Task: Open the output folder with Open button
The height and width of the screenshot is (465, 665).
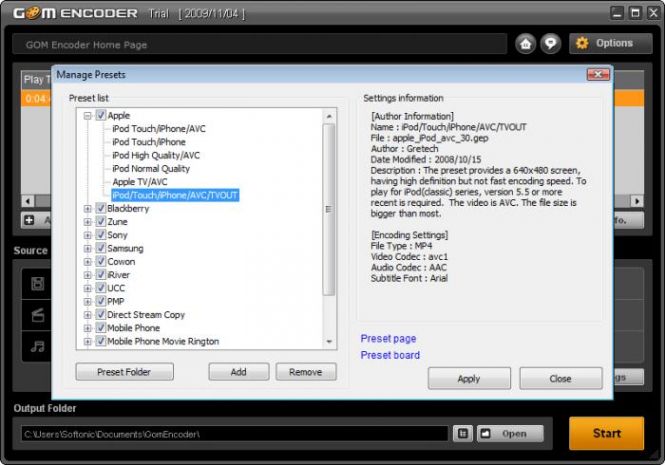Action: pyautogui.click(x=510, y=434)
